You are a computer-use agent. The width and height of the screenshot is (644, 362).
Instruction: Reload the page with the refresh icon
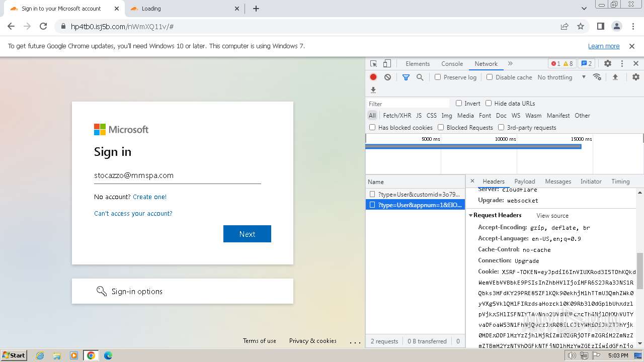[x=43, y=26]
